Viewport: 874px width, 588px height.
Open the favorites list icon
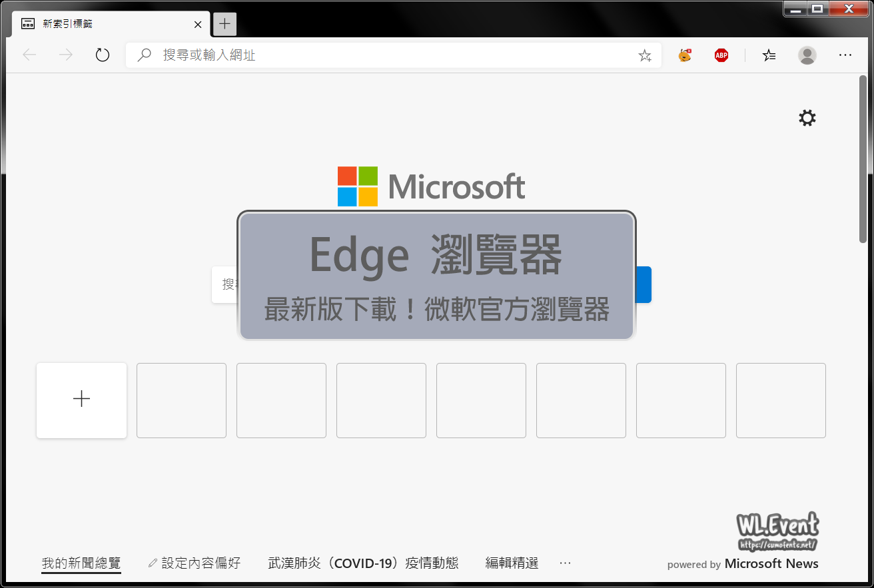click(769, 55)
